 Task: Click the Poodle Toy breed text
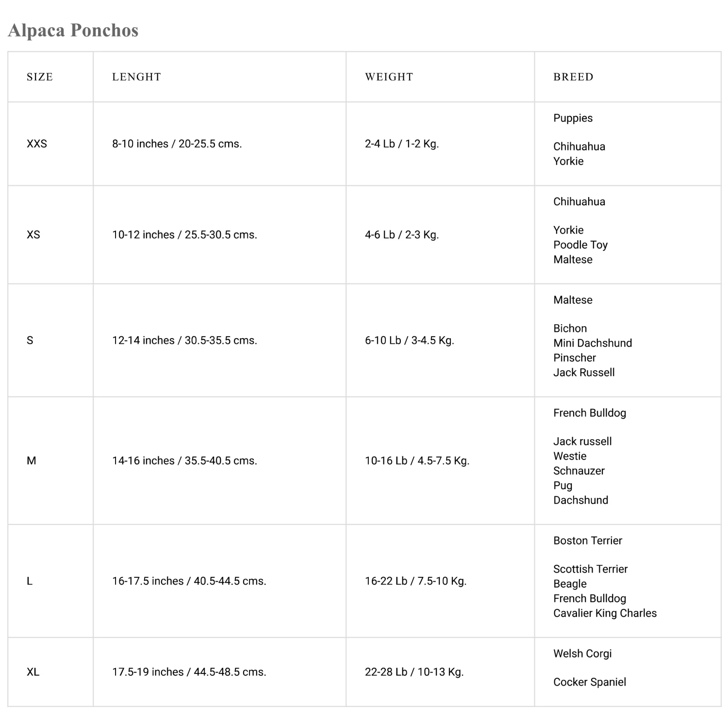point(580,245)
